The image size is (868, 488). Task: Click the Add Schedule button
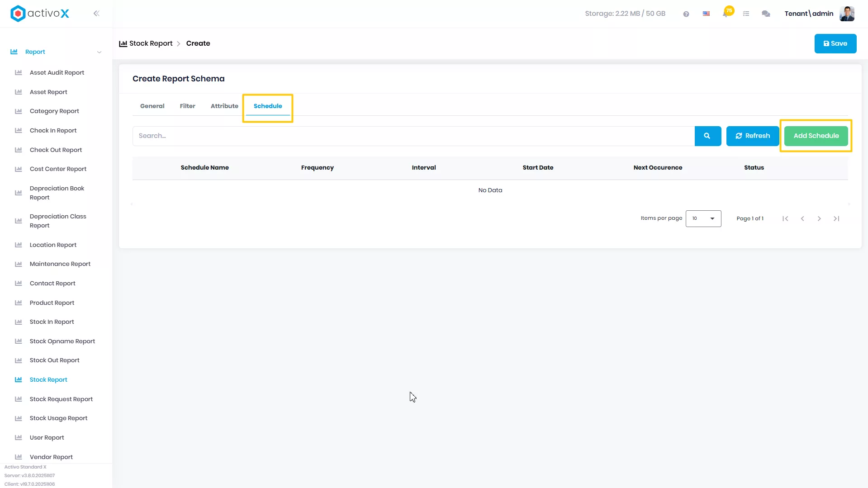point(816,136)
